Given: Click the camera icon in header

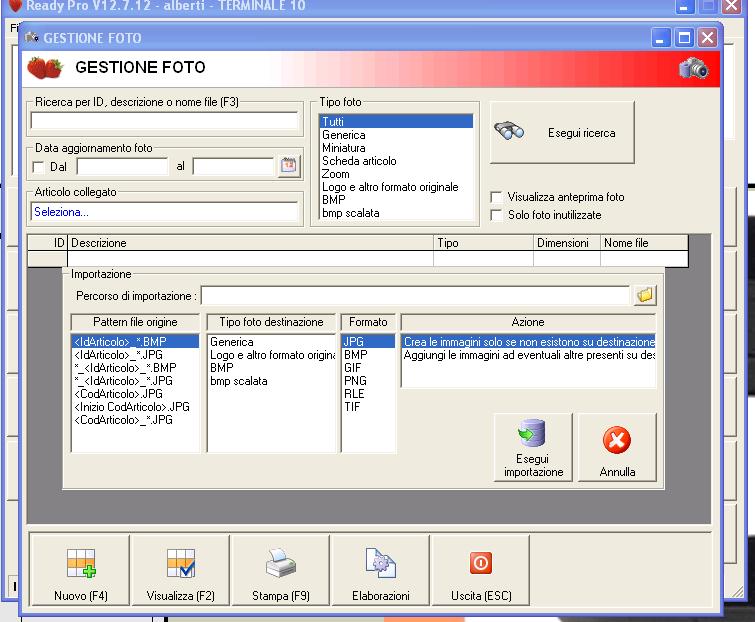Looking at the screenshot, I should (x=693, y=68).
